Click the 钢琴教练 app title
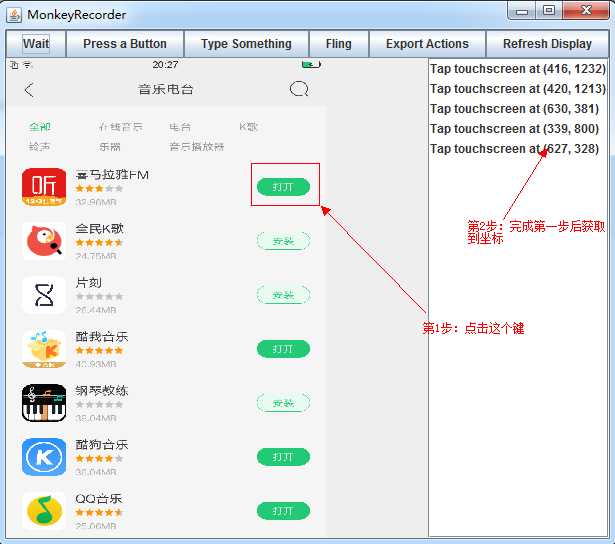This screenshot has width=615, height=544. [102, 391]
